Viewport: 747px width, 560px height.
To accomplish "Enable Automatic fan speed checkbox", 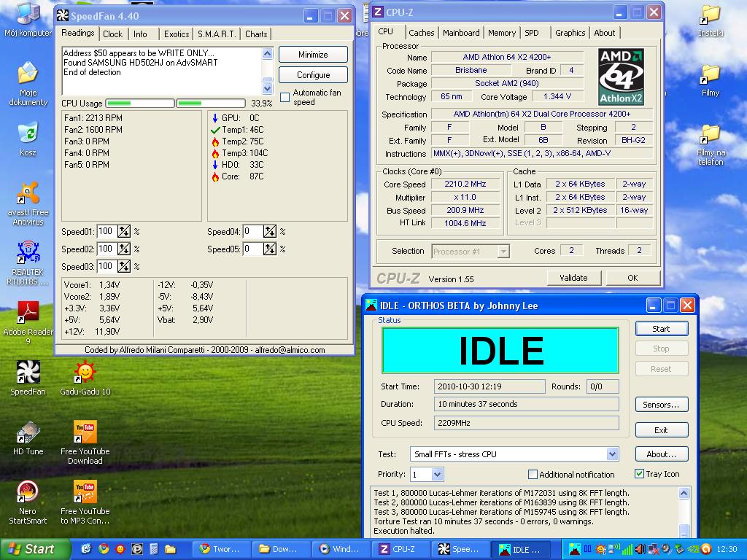I will (x=285, y=98).
